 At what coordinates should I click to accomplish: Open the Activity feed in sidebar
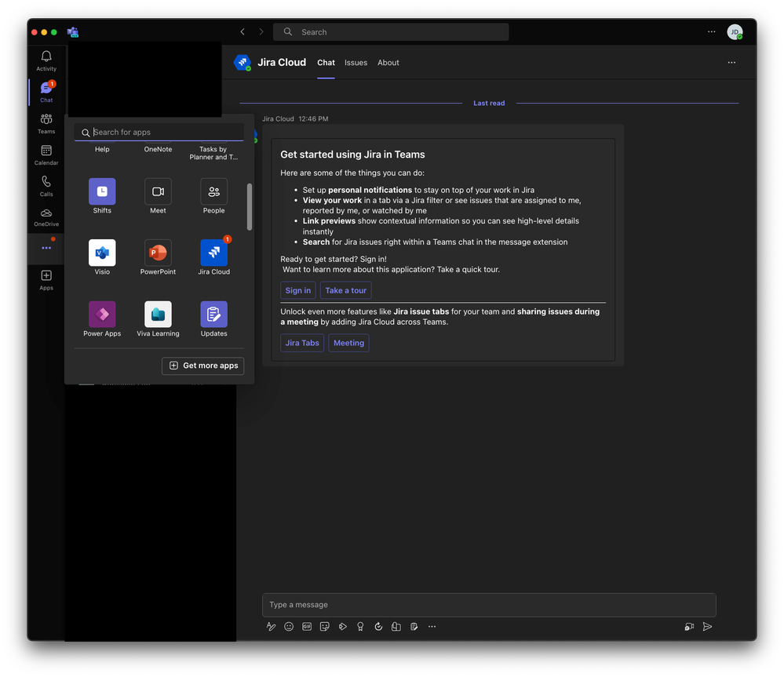pos(46,60)
